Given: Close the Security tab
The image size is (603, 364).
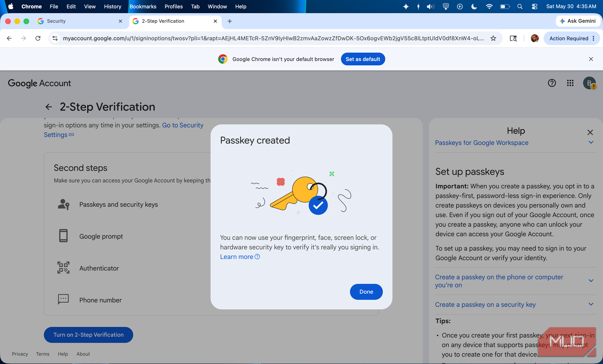Looking at the screenshot, I should [x=120, y=21].
